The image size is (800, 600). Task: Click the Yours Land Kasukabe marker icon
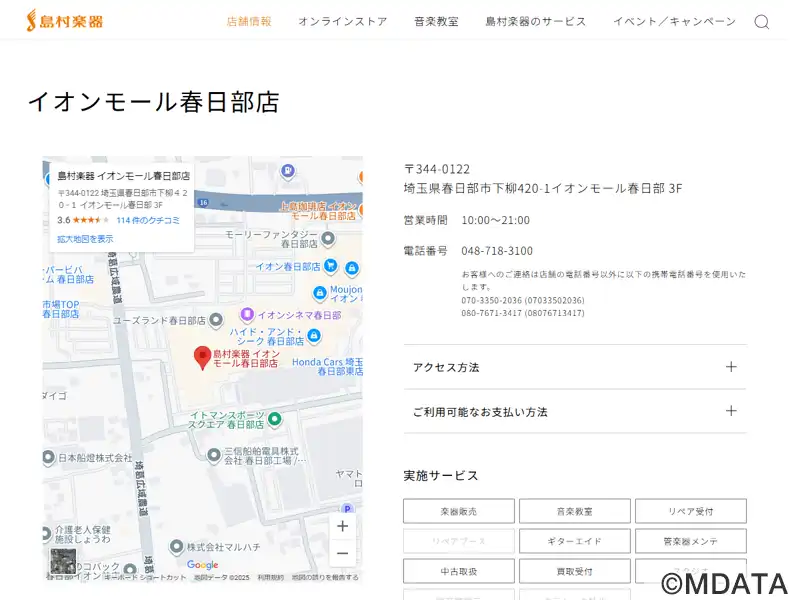215,321
